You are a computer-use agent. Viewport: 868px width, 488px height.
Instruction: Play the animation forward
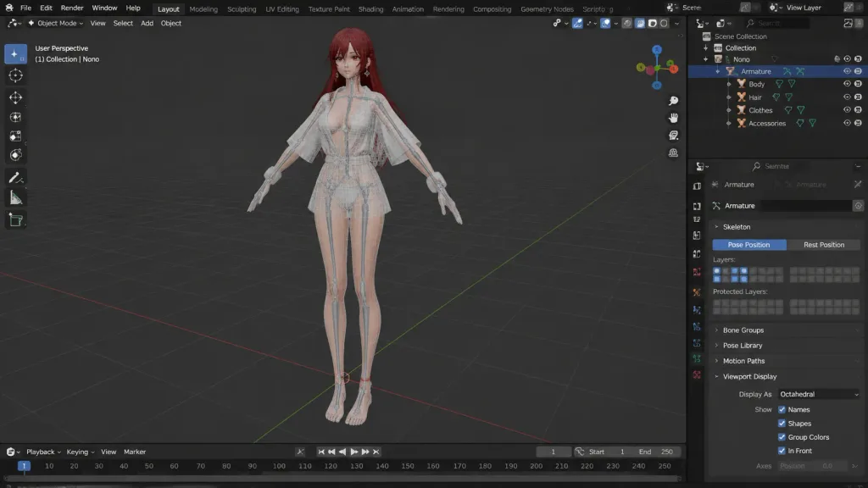[353, 452]
